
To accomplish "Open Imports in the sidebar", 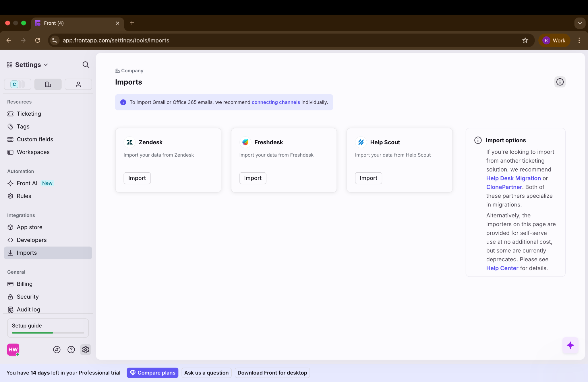I will pyautogui.click(x=26, y=253).
